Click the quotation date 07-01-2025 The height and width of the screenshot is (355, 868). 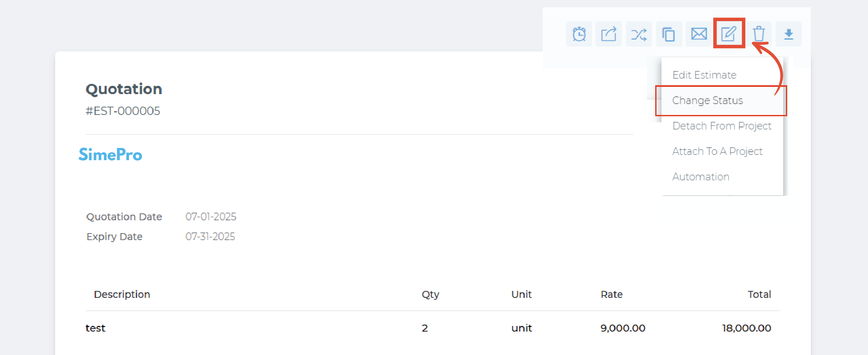(211, 216)
